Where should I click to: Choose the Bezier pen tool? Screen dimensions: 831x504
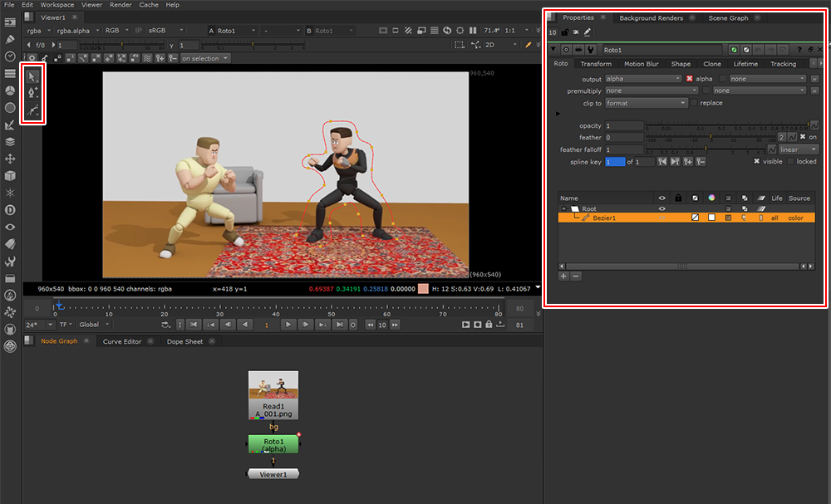coord(33,94)
